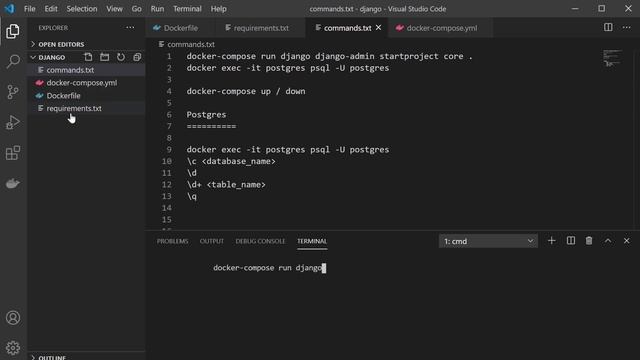Open the Accounts menu icon
The height and width of the screenshot is (360, 640).
tap(13, 318)
